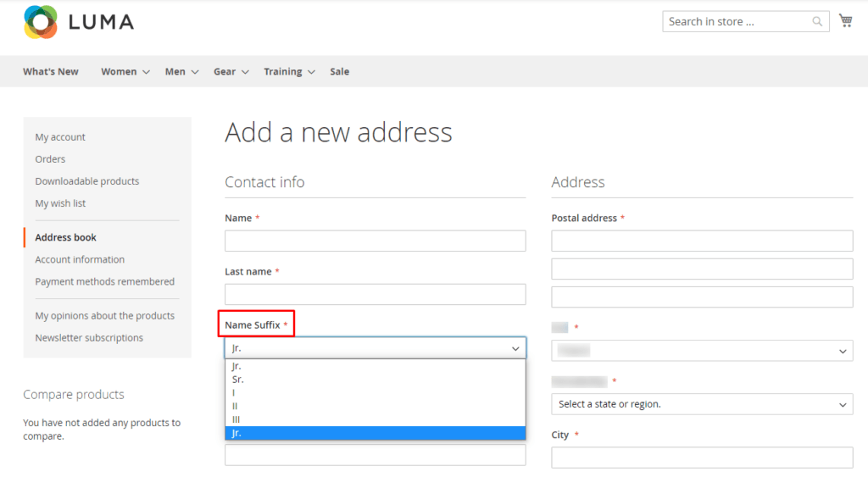
Task: Expand the Training menu
Action: (x=289, y=72)
